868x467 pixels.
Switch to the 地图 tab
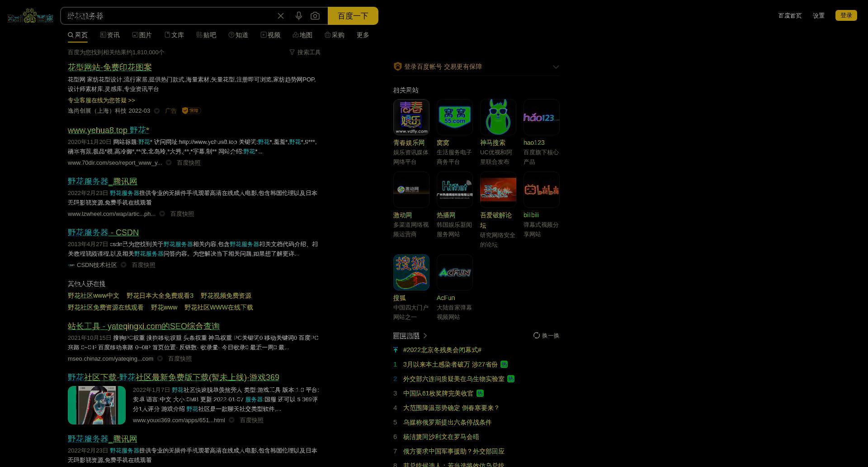(x=302, y=35)
